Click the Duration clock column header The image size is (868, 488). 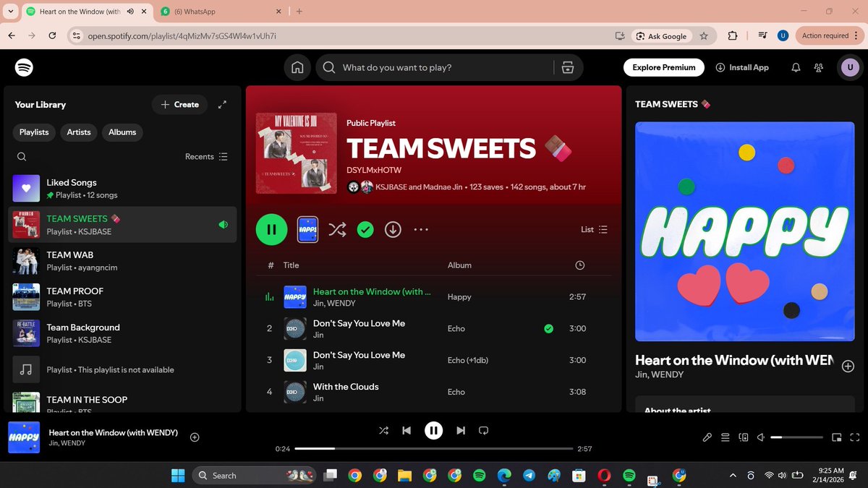pyautogui.click(x=579, y=265)
